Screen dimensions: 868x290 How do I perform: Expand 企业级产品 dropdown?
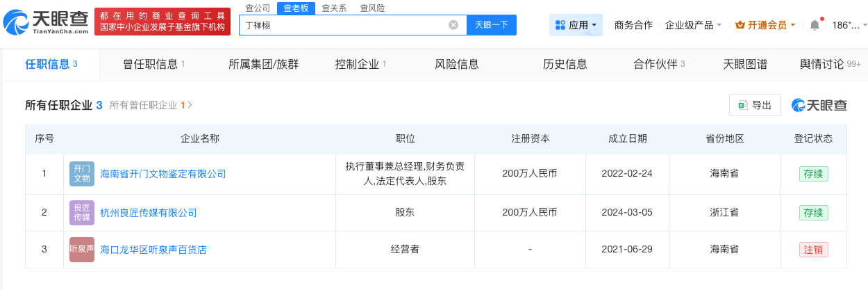click(x=693, y=25)
